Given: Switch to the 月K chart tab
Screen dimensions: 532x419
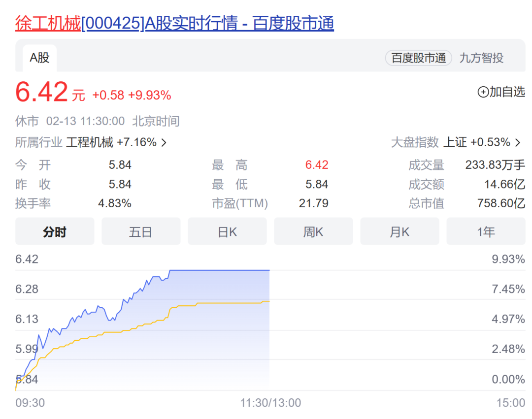Looking at the screenshot, I should point(399,231).
